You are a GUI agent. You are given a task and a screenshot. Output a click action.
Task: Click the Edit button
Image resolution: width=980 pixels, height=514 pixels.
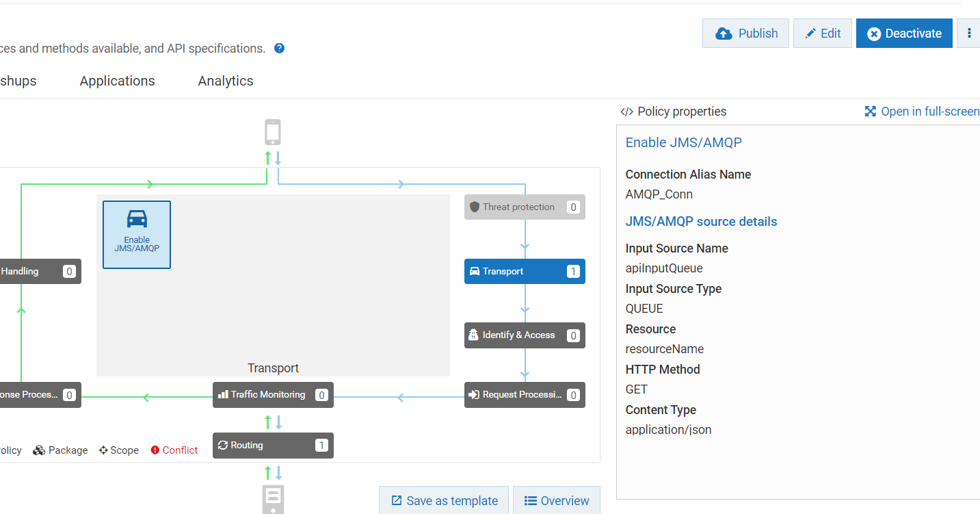[x=822, y=34]
